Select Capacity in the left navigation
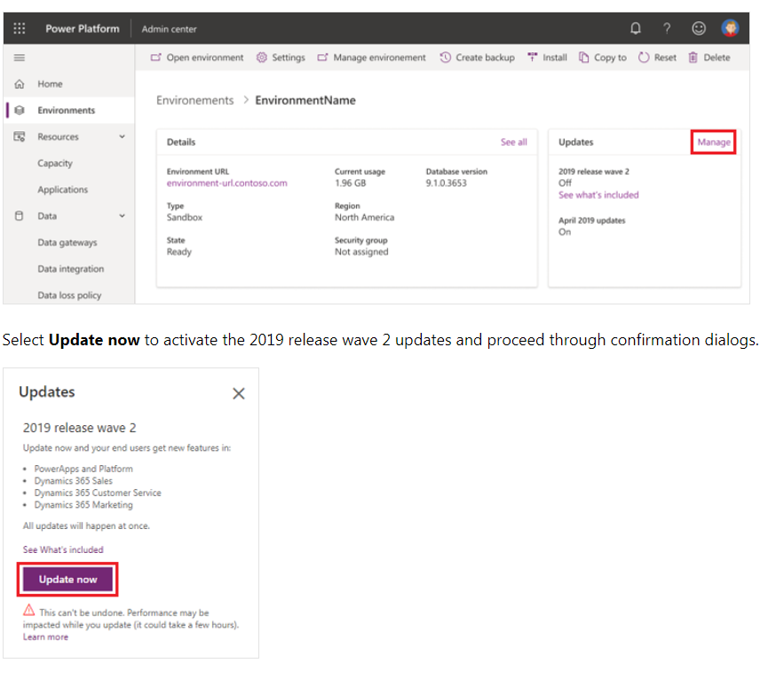784x679 pixels. click(x=55, y=163)
